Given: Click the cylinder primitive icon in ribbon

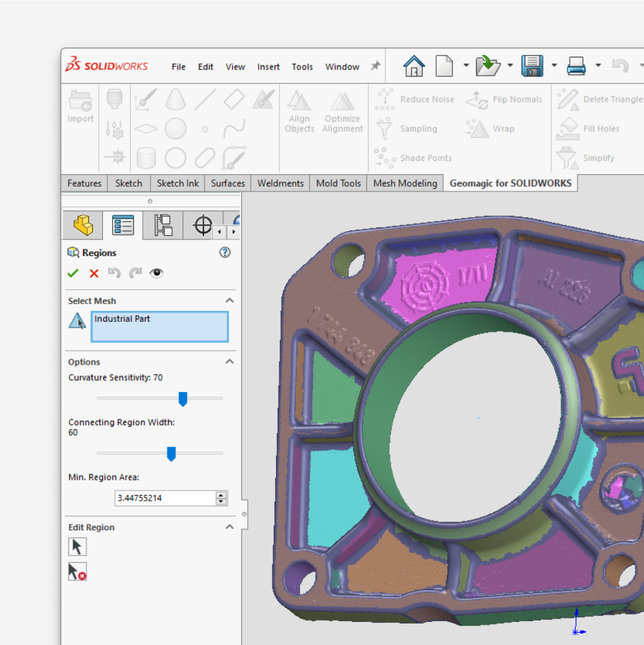Looking at the screenshot, I should [146, 158].
